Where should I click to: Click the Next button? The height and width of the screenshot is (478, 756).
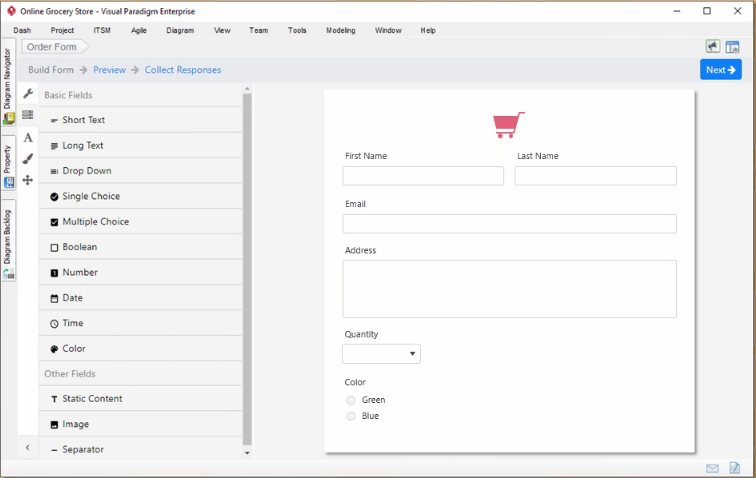coord(720,70)
